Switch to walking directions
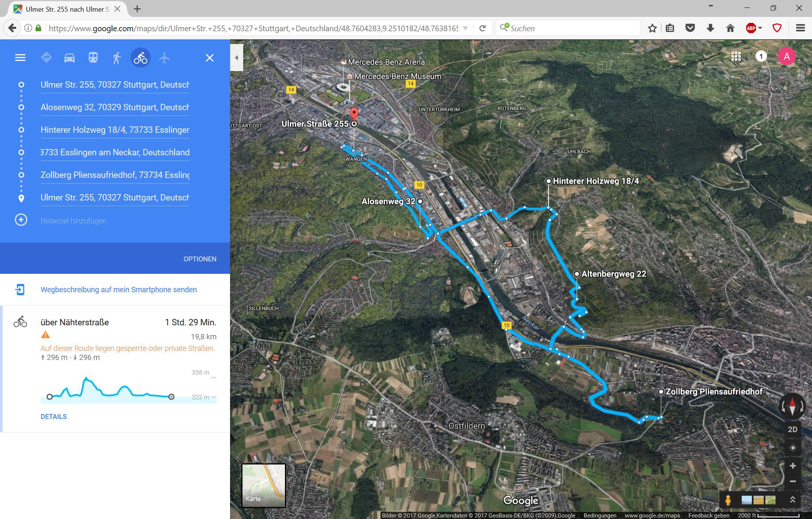This screenshot has height=519, width=812. pos(117,58)
